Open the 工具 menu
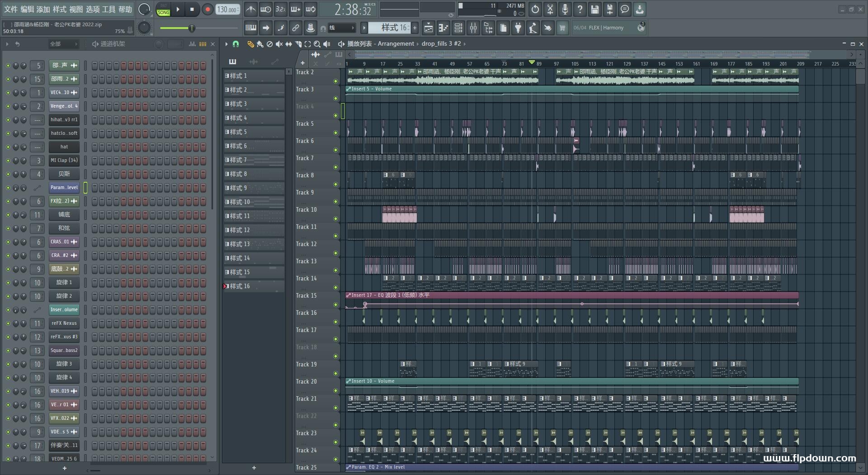This screenshot has height=475, width=868. point(108,9)
